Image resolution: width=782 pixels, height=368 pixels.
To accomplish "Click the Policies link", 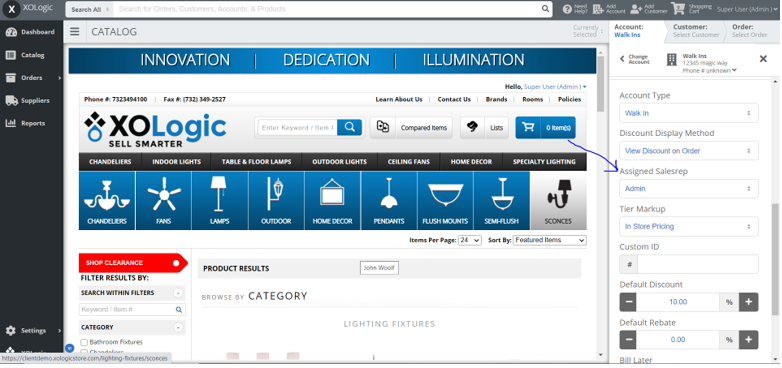I will 570,99.
